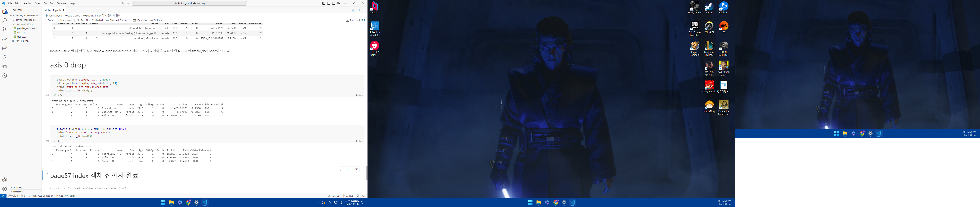980x207 pixels.
Task: Expand the OUTLINE section in Explorer
Action: click(x=17, y=188)
